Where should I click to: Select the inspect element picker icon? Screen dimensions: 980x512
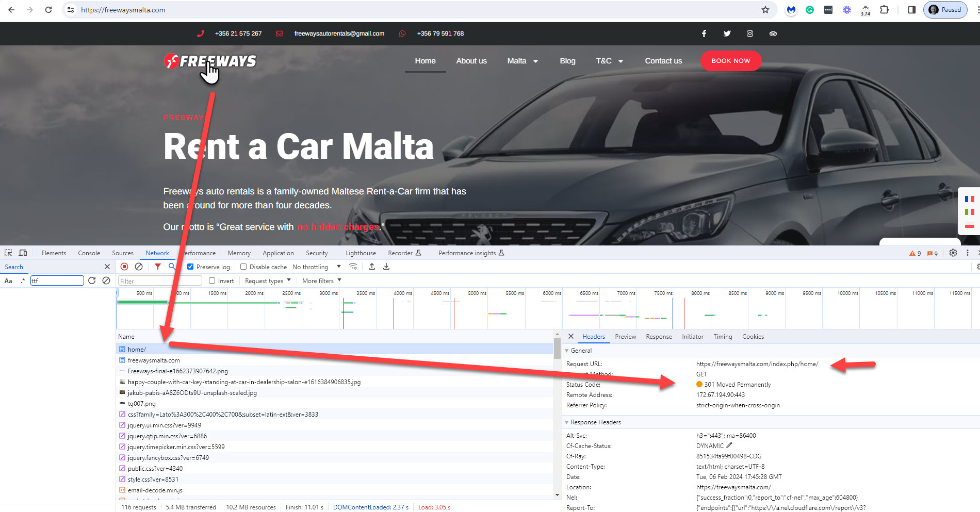pyautogui.click(x=8, y=253)
